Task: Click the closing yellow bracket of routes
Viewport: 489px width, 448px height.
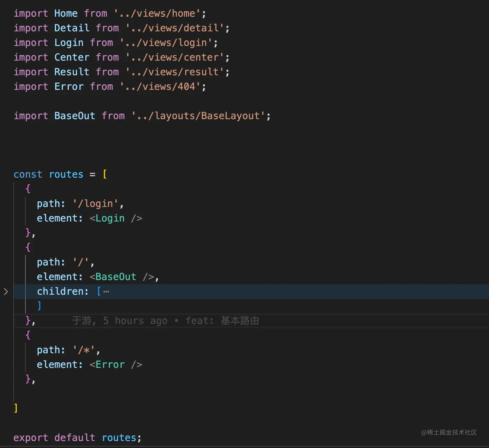Action: 16,408
